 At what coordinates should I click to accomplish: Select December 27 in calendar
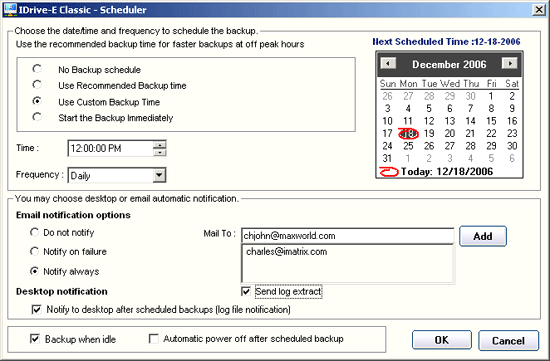450,146
